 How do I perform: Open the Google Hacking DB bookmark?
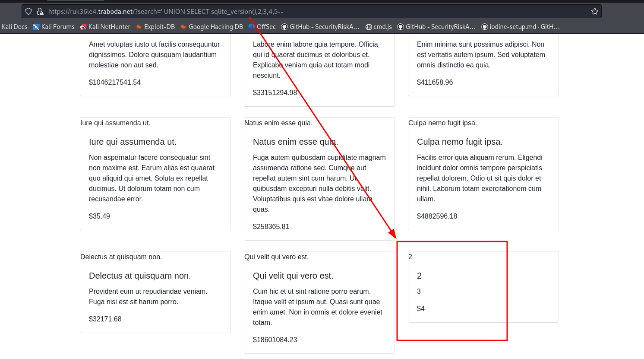[212, 27]
